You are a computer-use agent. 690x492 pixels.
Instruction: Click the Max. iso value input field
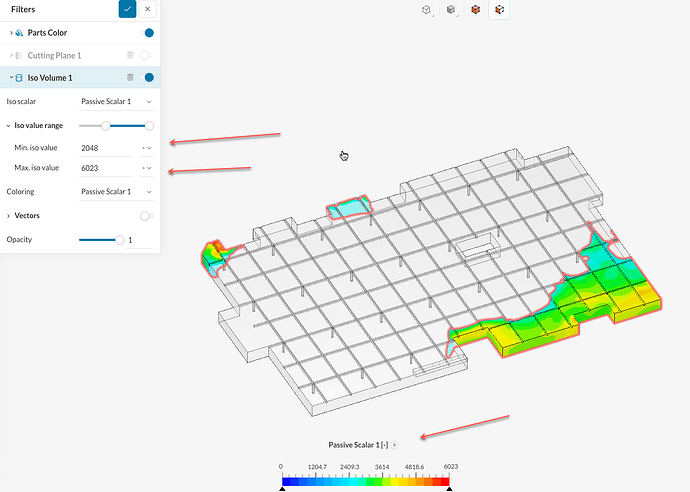pyautogui.click(x=106, y=168)
